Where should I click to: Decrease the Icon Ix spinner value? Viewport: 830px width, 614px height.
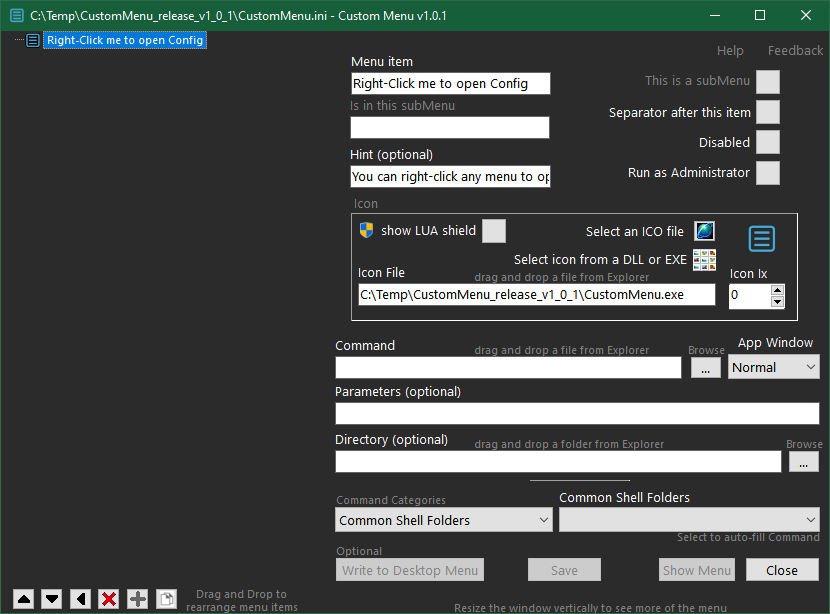pyautogui.click(x=777, y=302)
